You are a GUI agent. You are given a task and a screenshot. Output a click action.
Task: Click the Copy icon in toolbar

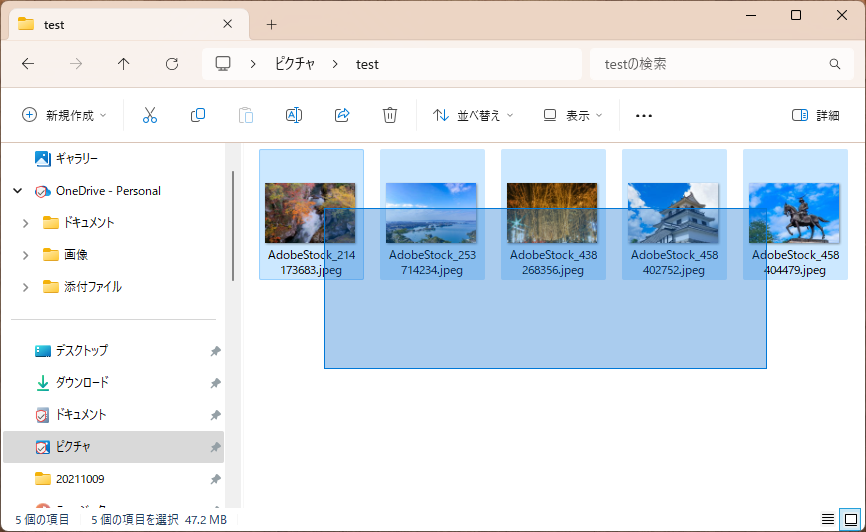pos(198,115)
